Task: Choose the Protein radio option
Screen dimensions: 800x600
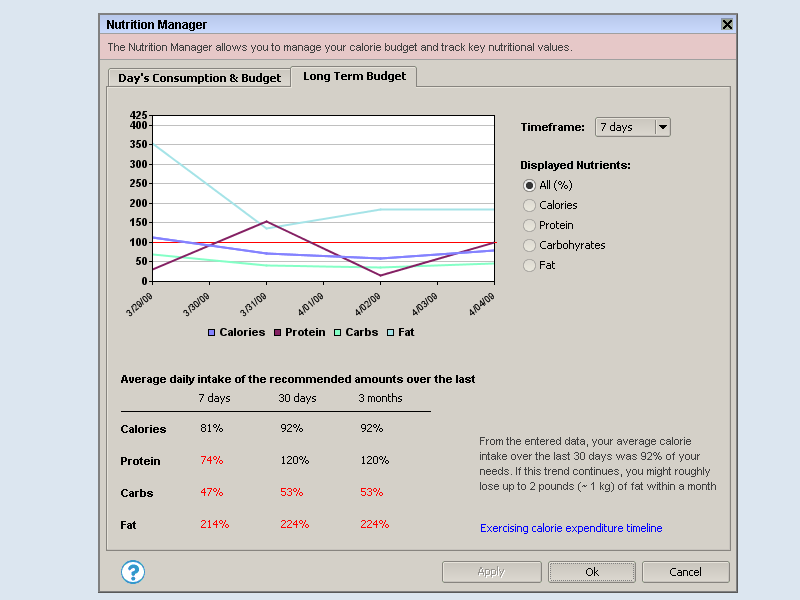Action: point(530,225)
